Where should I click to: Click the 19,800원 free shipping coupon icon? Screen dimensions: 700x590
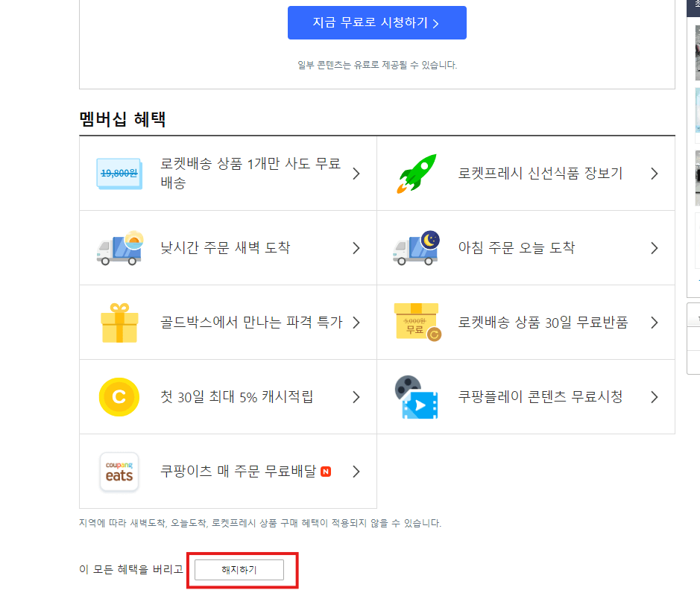tap(119, 174)
